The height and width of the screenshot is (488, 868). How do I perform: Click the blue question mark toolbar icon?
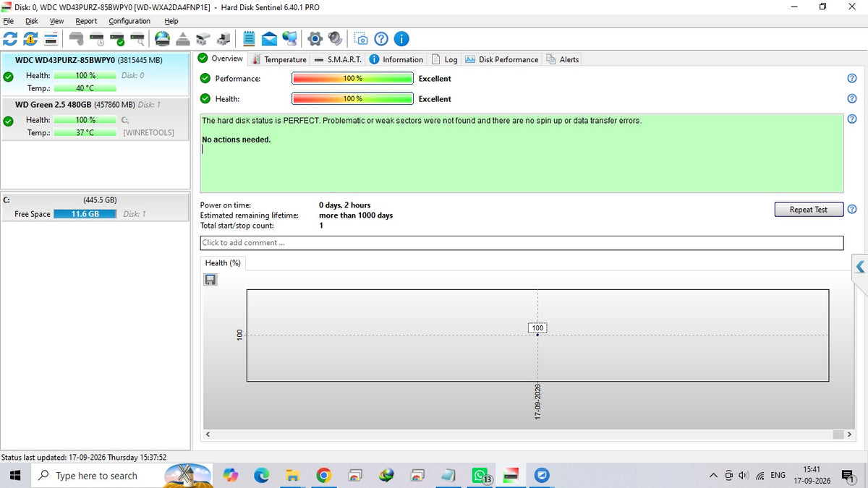click(x=381, y=38)
